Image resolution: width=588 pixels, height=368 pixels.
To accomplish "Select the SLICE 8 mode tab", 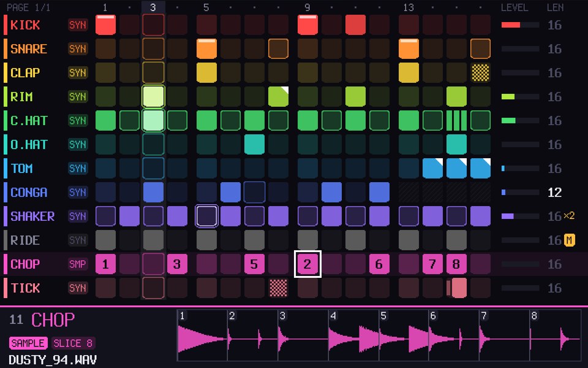I will tap(73, 343).
